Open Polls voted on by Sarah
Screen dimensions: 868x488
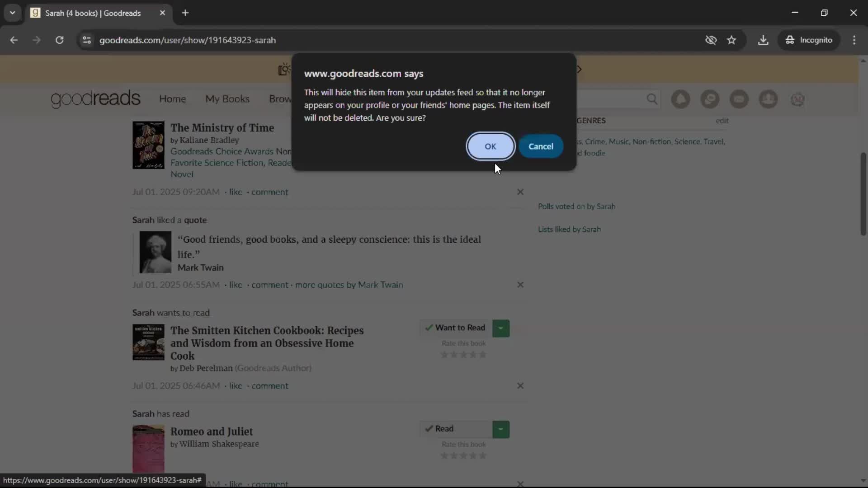576,206
